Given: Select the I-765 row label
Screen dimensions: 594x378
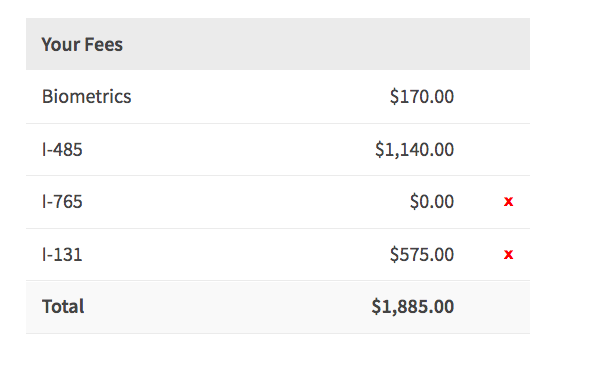Looking at the screenshot, I should tap(62, 201).
